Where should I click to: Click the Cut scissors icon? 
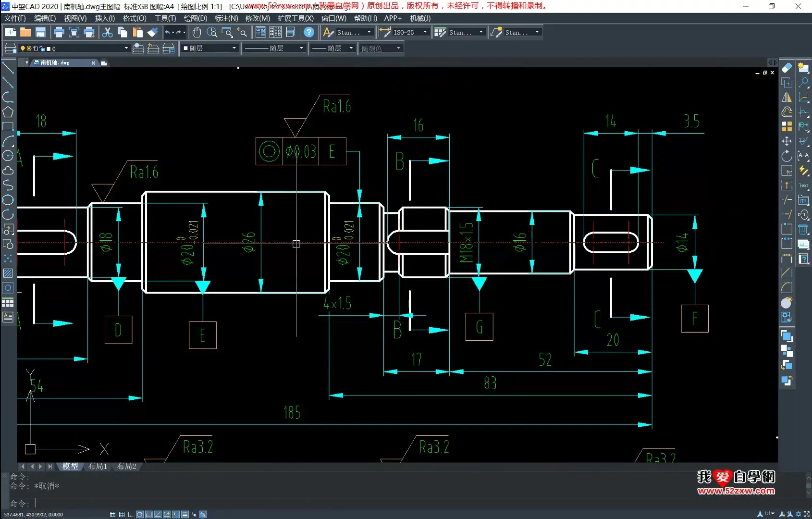[x=108, y=32]
